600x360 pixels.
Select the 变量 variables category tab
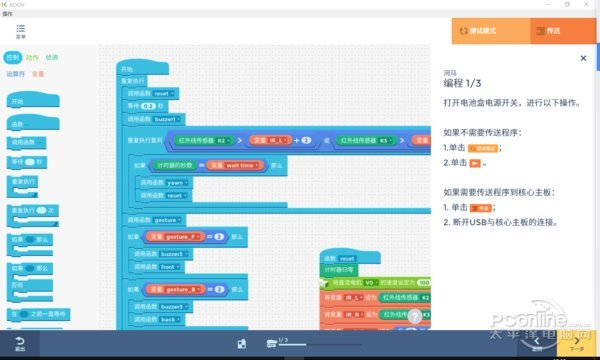(x=38, y=74)
